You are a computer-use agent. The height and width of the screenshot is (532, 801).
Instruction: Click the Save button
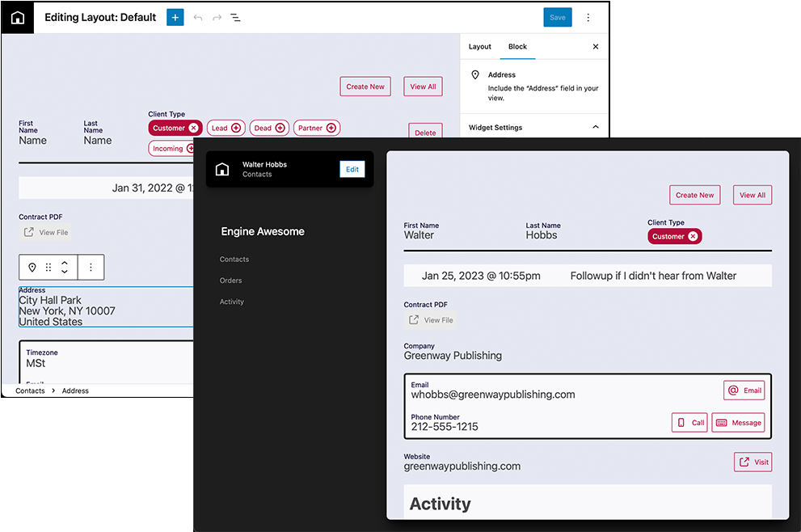point(558,16)
